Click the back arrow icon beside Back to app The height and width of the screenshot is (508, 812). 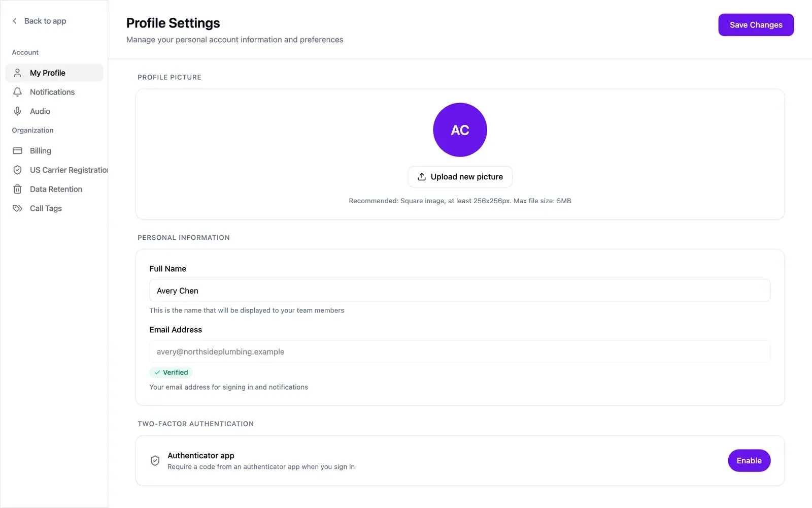pyautogui.click(x=15, y=21)
